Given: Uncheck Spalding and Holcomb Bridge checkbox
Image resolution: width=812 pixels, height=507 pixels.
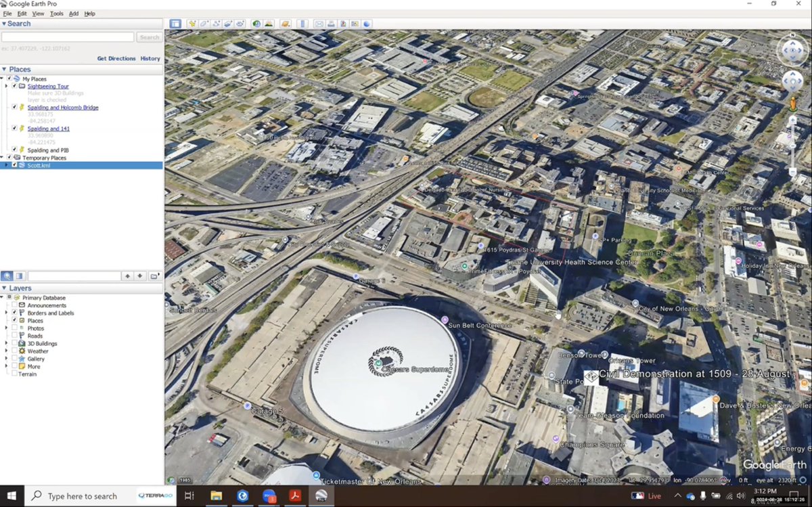Looking at the screenshot, I should point(15,107).
